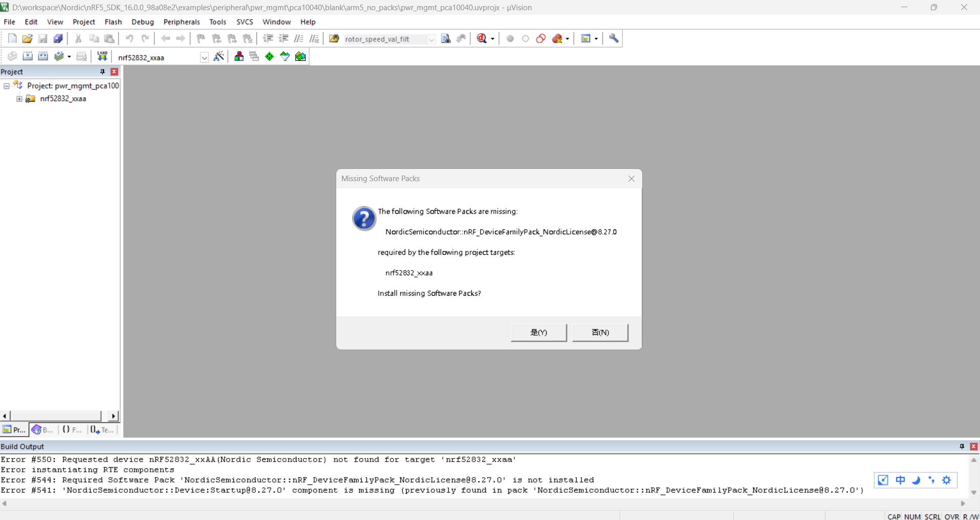Open the Window menu
The image size is (980, 520).
[x=276, y=22]
